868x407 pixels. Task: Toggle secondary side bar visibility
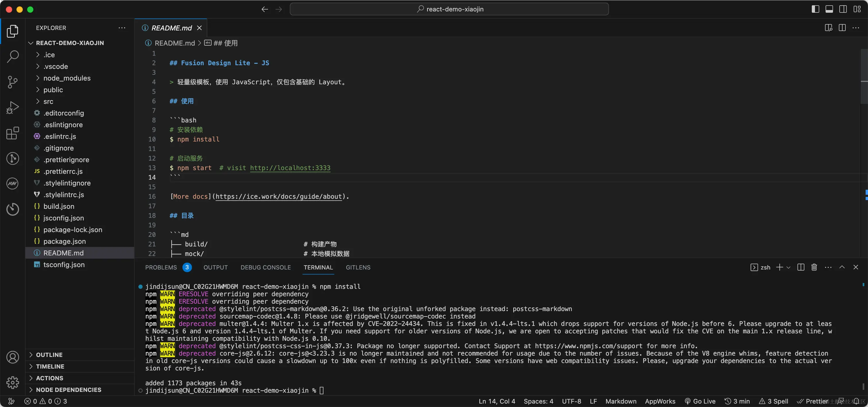click(x=843, y=9)
